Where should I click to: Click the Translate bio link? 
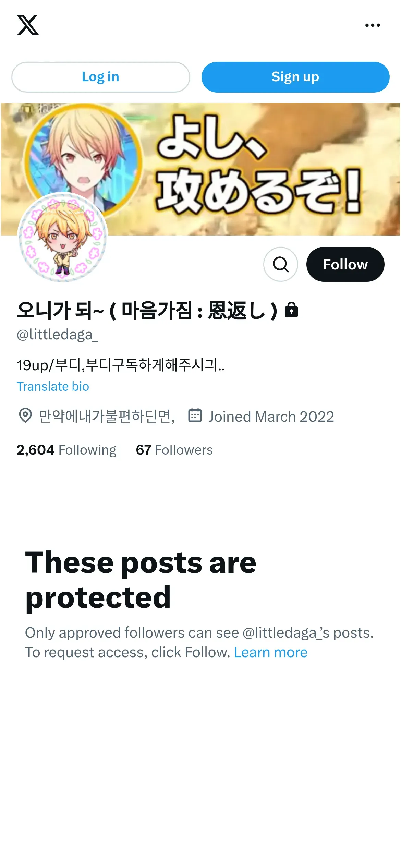(53, 386)
